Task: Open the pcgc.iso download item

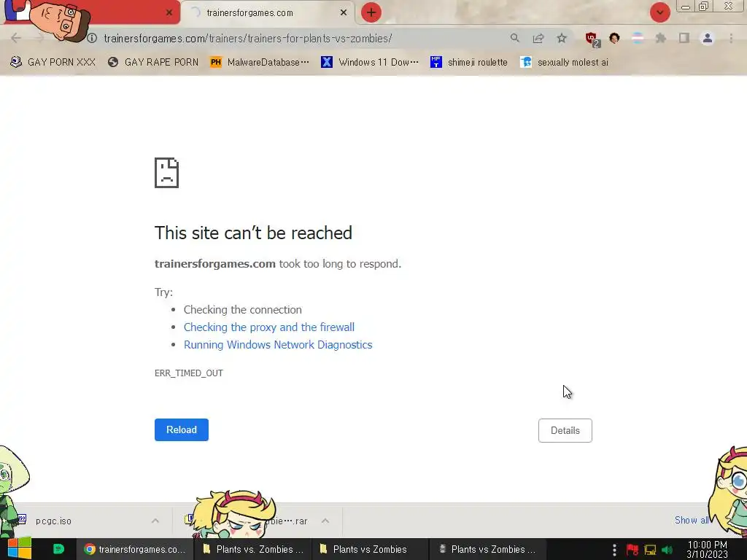Action: (x=53, y=521)
